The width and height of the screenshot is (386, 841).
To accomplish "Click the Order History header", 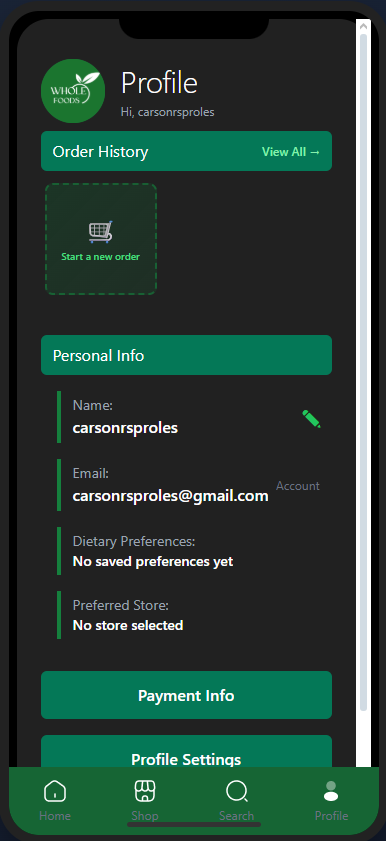I will [x=187, y=151].
